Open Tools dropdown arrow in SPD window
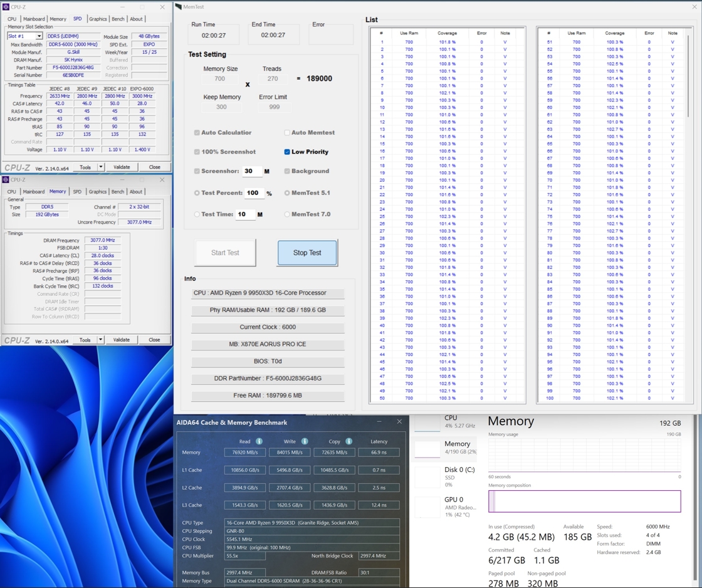The height and width of the screenshot is (588, 702). 101,167
